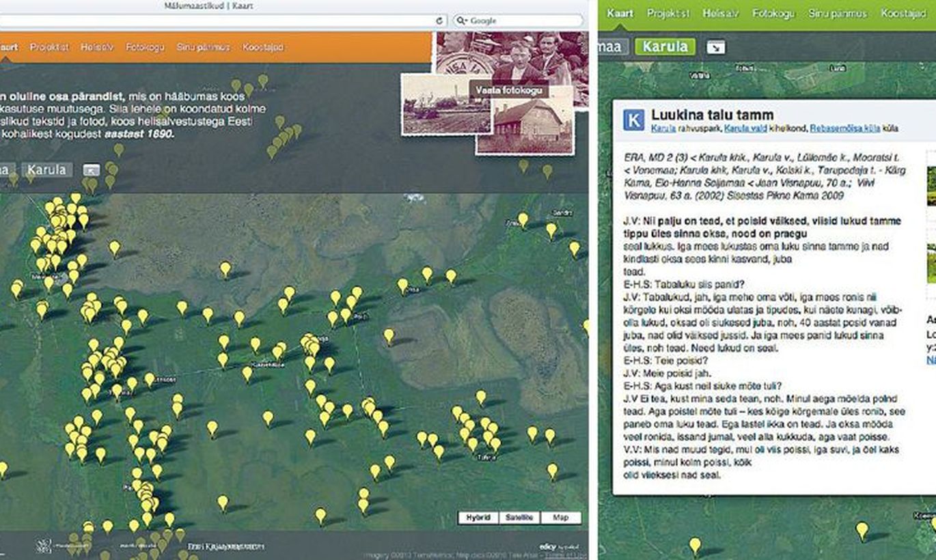Switch the map to Satellite view
This screenshot has width=936, height=560.
coord(520,518)
